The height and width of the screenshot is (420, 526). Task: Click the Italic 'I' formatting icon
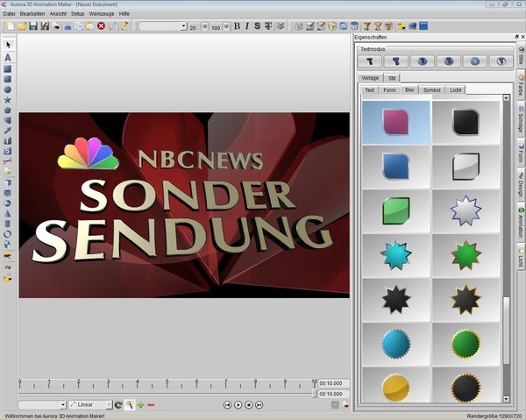(247, 25)
